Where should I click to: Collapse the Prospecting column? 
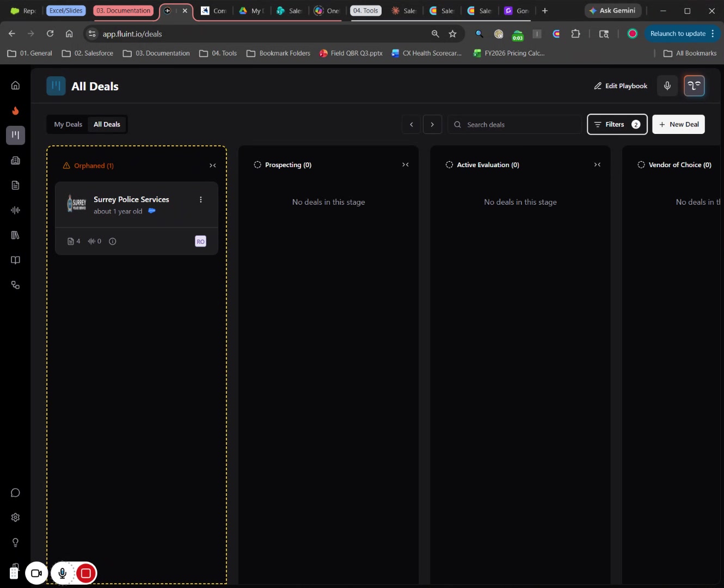coord(405,165)
